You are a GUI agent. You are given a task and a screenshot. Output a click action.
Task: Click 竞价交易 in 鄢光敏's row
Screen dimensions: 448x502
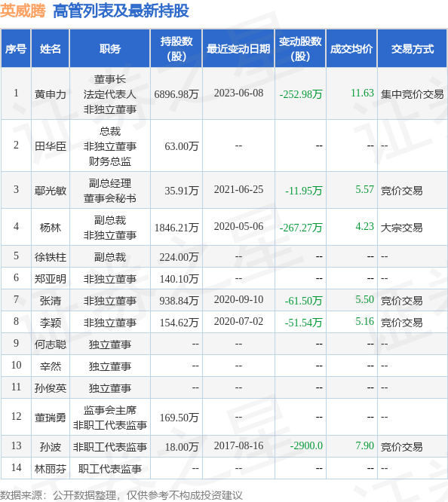401,191
